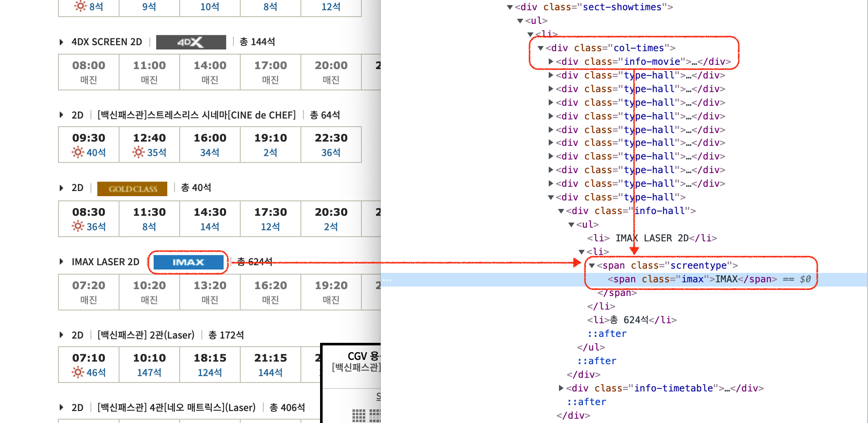Select the 총 40석 Gold Class seat count

tap(196, 188)
